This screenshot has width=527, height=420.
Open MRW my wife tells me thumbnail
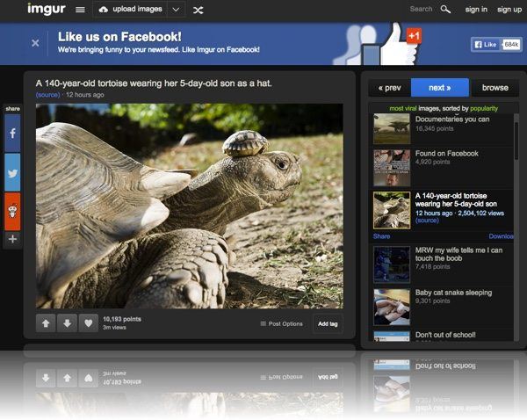click(392, 264)
